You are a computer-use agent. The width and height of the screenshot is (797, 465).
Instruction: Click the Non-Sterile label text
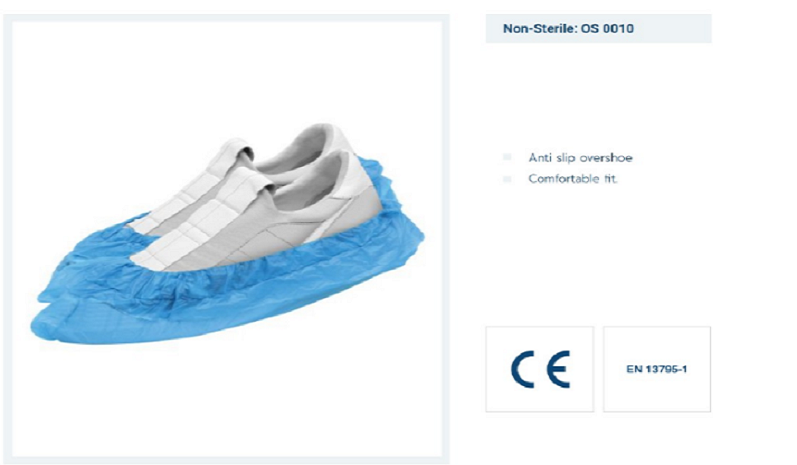pyautogui.click(x=540, y=28)
